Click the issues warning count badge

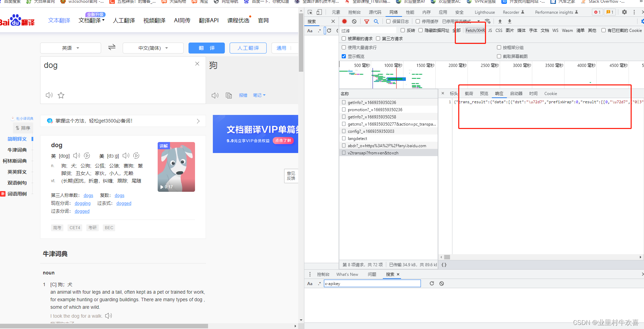(x=610, y=12)
